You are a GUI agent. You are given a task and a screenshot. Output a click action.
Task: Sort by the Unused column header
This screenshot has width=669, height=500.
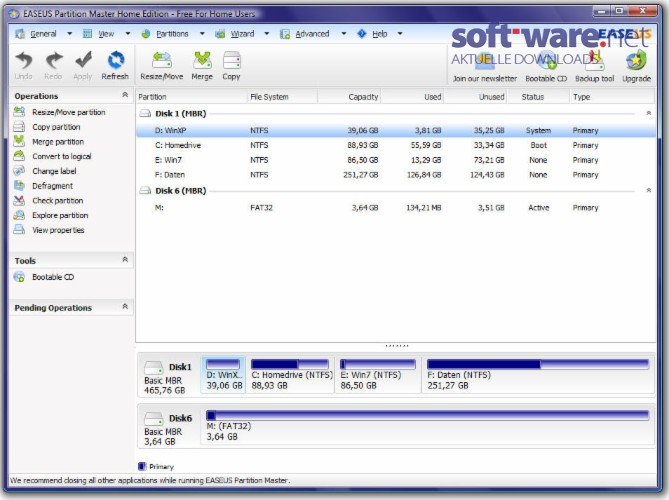pyautogui.click(x=475, y=97)
